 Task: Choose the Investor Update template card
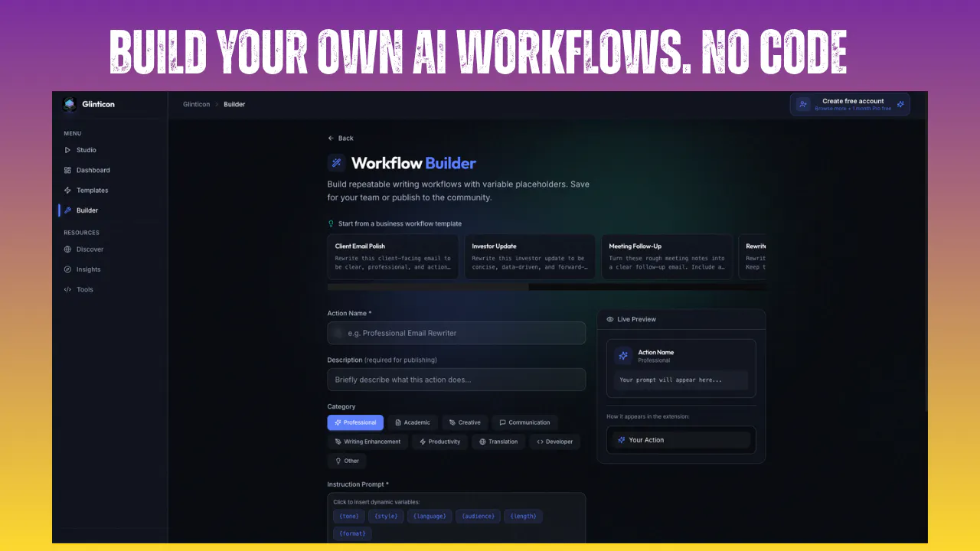tap(530, 256)
